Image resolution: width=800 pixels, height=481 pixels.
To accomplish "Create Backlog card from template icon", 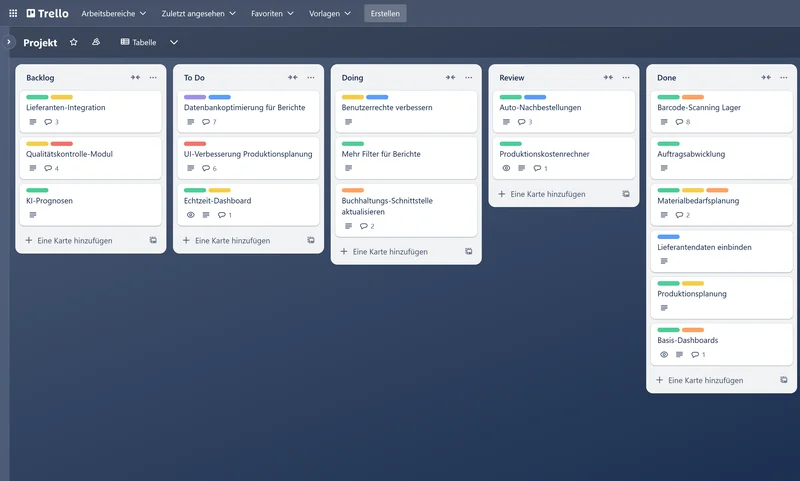I will [153, 240].
